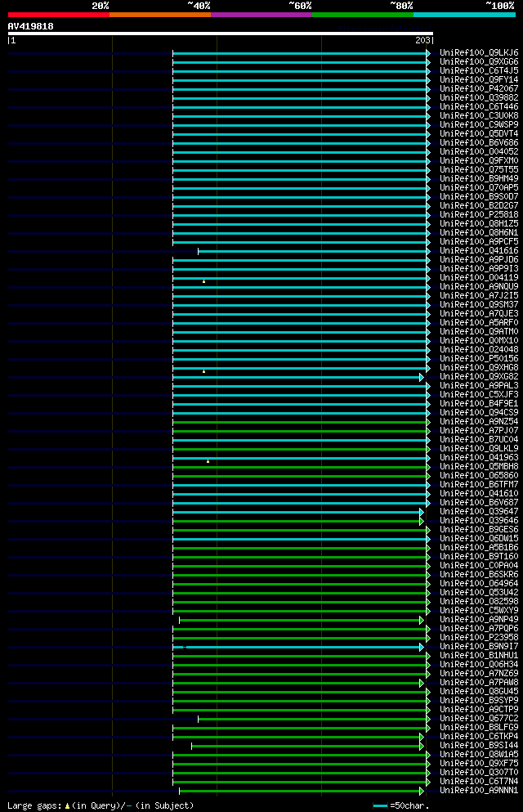Click the purple ~60% identity legend segment
523x812 pixels.
[x=261, y=15]
